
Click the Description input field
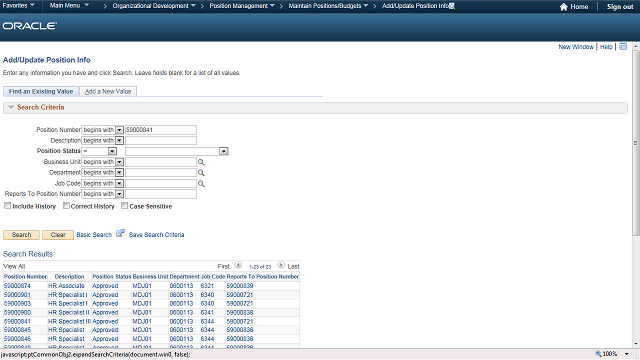click(x=161, y=140)
